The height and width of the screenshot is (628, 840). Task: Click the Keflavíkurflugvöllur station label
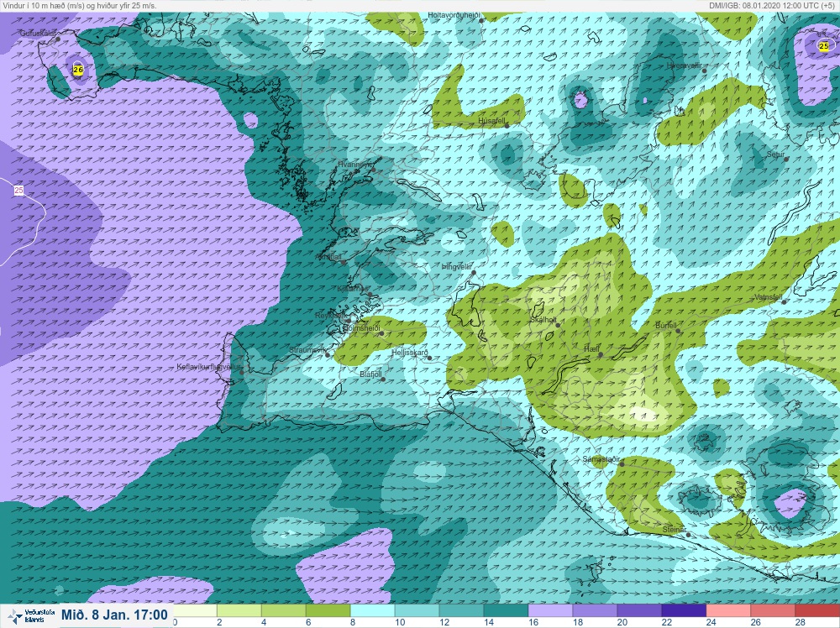[x=208, y=367]
